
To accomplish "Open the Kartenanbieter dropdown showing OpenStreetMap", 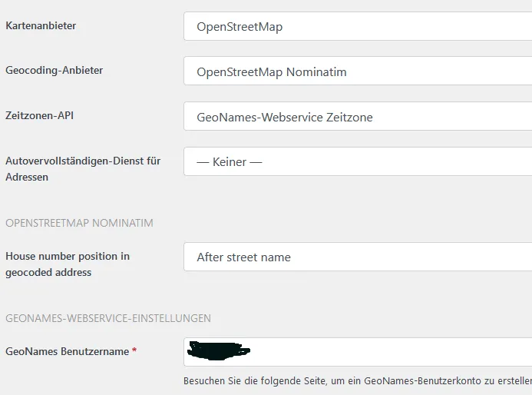I will (358, 26).
